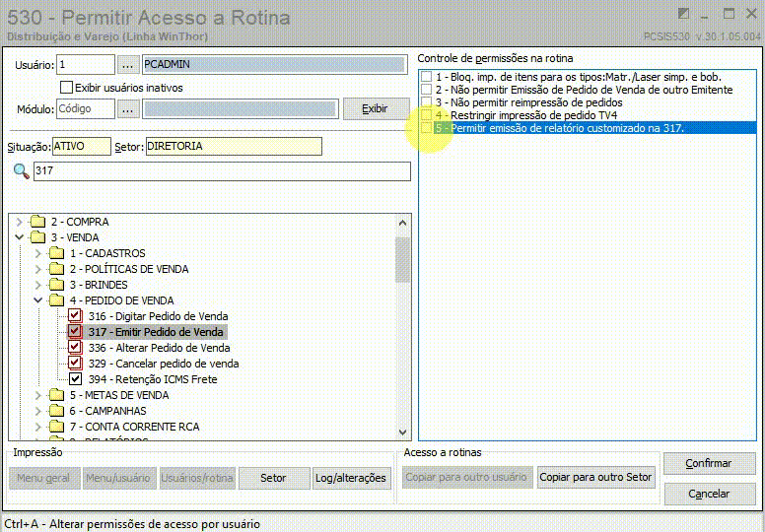Click the Setor print button
This screenshot has height=532, width=765.
coord(274,479)
